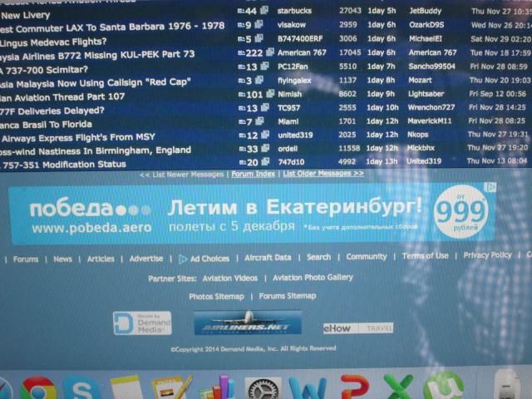This screenshot has width=532, height=399.
Task: Click author name starbucks
Action: tap(294, 11)
